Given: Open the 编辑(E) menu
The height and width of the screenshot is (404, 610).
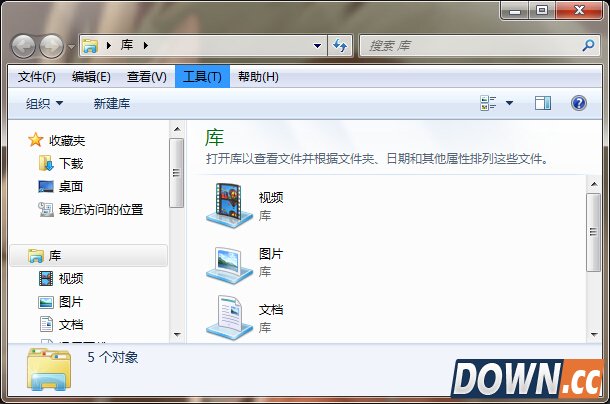Looking at the screenshot, I should click(91, 77).
